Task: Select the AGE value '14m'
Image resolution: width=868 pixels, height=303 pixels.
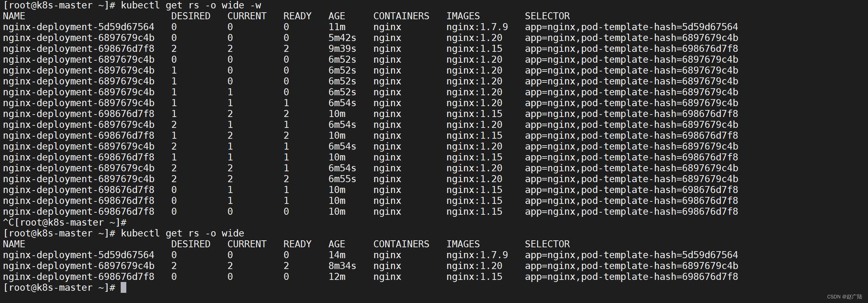Action: pyautogui.click(x=337, y=255)
